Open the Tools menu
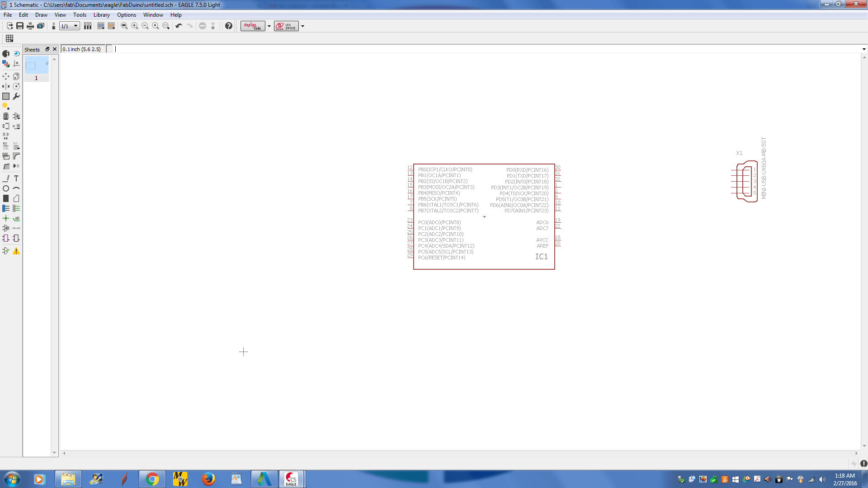Image resolution: width=868 pixels, height=488 pixels. coord(80,14)
